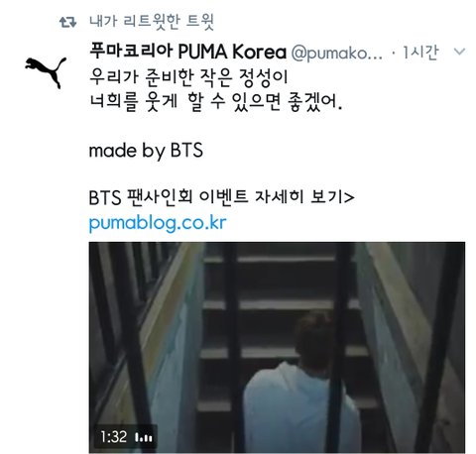The width and height of the screenshot is (476, 454).
Task: Expand the tweet options chevron
Action: coord(459,52)
